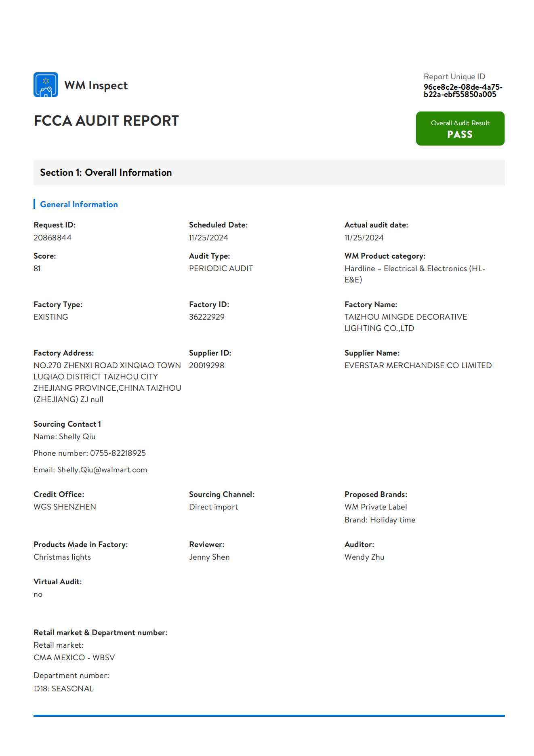534x756 pixels.
Task: Click the Request ID number 20868844
Action: [53, 238]
